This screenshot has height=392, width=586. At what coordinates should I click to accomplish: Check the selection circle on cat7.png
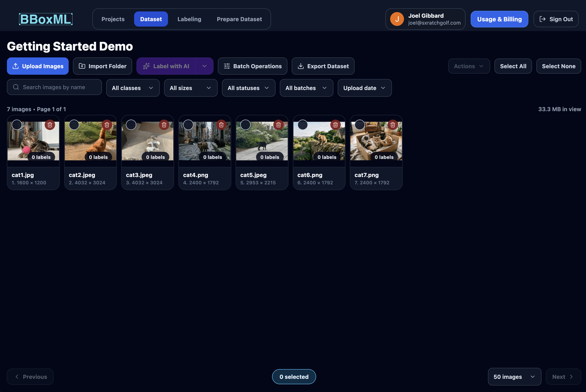pos(360,125)
